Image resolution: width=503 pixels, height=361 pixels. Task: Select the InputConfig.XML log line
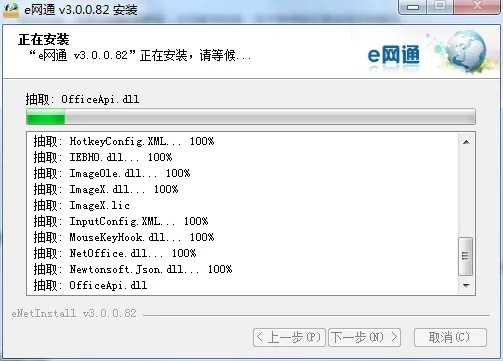pos(121,221)
